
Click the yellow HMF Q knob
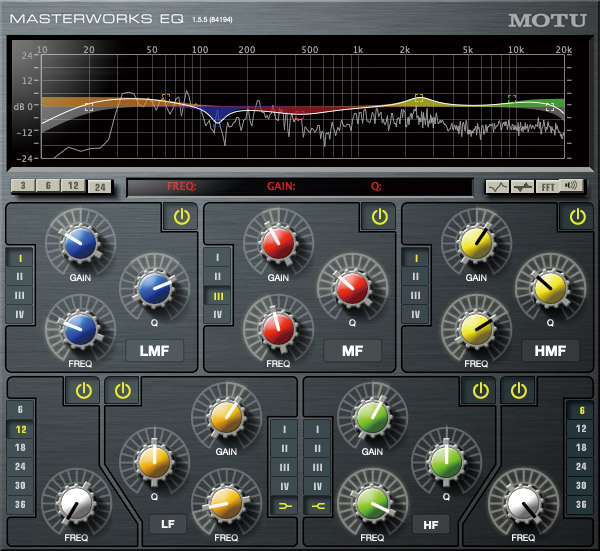point(550,289)
